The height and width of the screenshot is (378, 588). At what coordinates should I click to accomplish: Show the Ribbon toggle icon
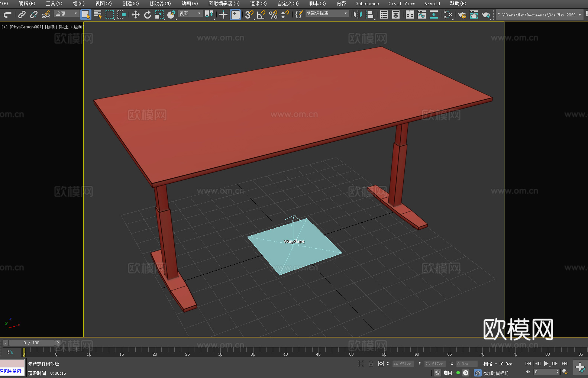click(410, 14)
